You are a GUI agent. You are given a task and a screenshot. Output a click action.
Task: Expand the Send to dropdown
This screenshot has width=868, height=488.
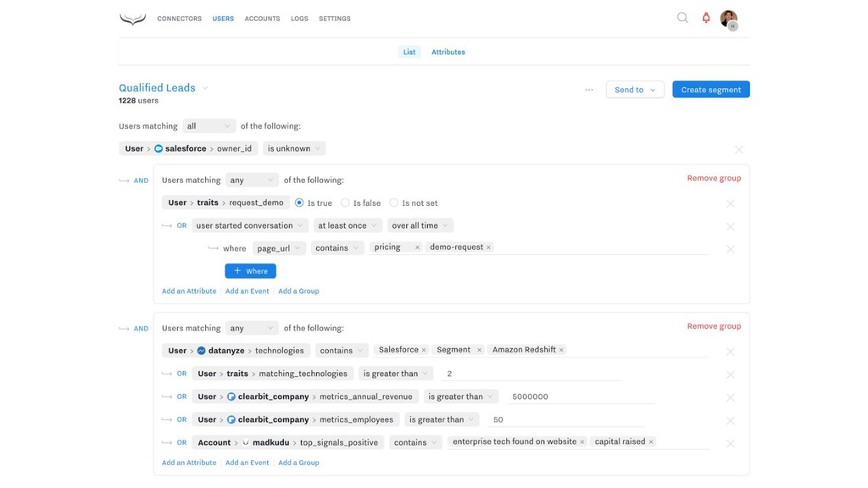click(x=635, y=90)
